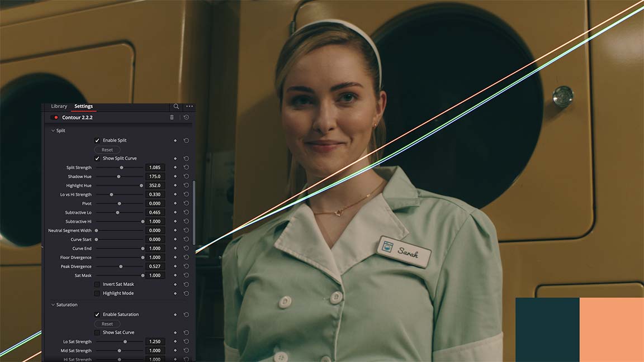
Task: Click the Subtractive Lo value field
Action: (x=155, y=212)
